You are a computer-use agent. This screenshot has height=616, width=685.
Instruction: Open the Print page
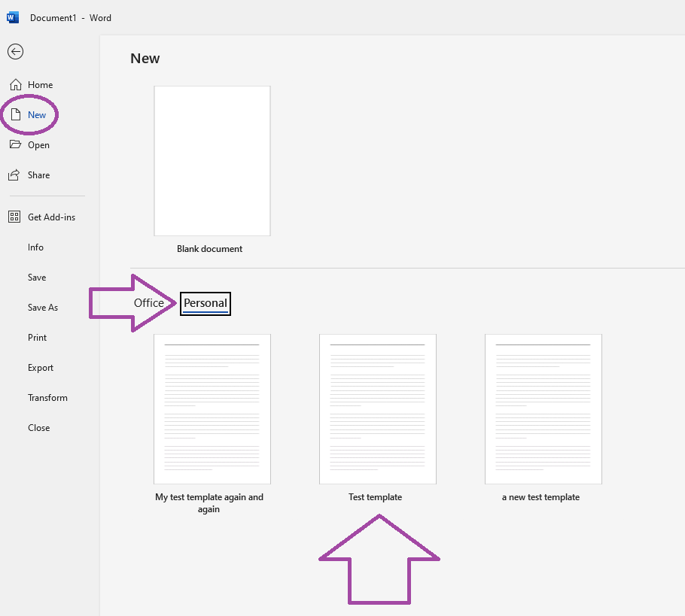37,337
